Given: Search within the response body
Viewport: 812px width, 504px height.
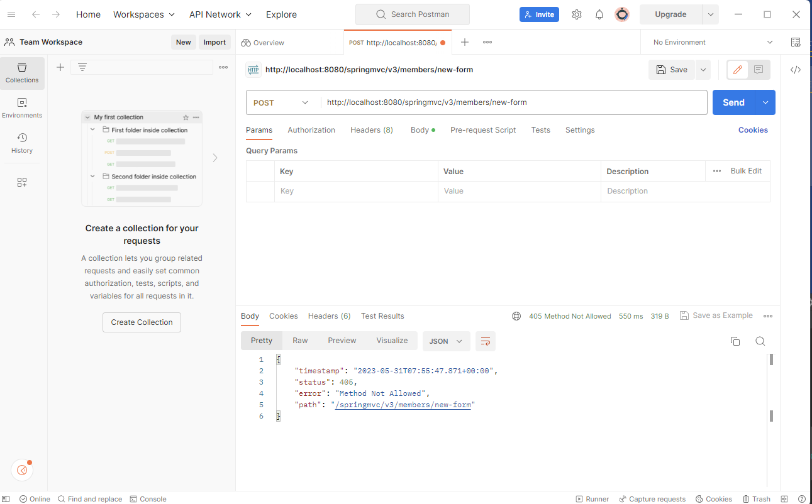Looking at the screenshot, I should point(760,341).
